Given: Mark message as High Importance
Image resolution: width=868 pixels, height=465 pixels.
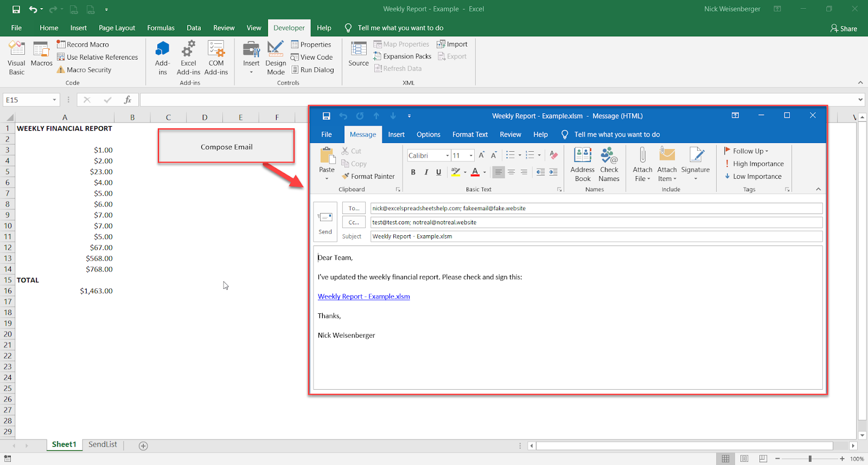Looking at the screenshot, I should (754, 164).
